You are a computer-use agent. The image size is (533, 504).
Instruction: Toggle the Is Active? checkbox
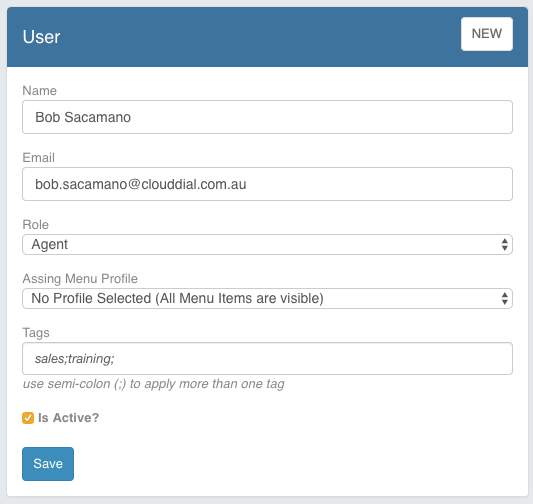tap(28, 418)
